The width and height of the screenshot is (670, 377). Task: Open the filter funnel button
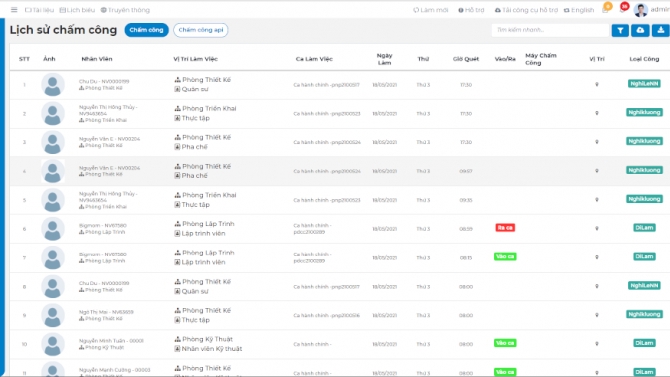pyautogui.click(x=620, y=30)
